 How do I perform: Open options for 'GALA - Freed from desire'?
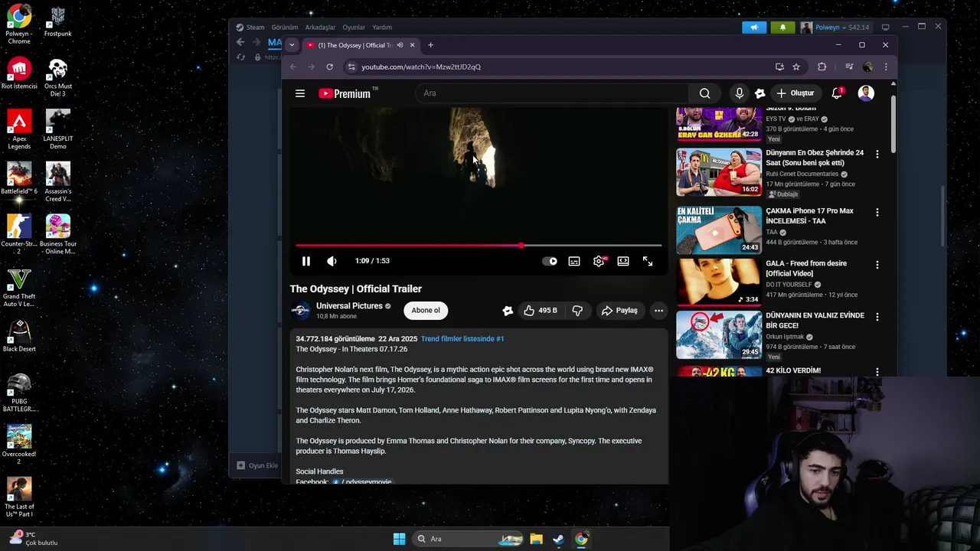pos(877,265)
